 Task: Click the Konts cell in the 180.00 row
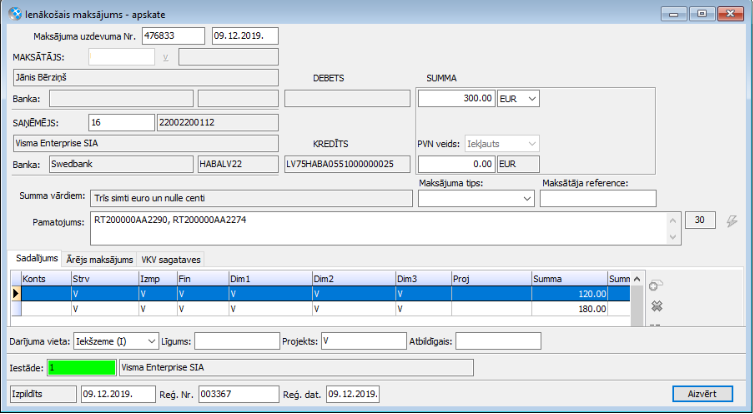(46, 309)
